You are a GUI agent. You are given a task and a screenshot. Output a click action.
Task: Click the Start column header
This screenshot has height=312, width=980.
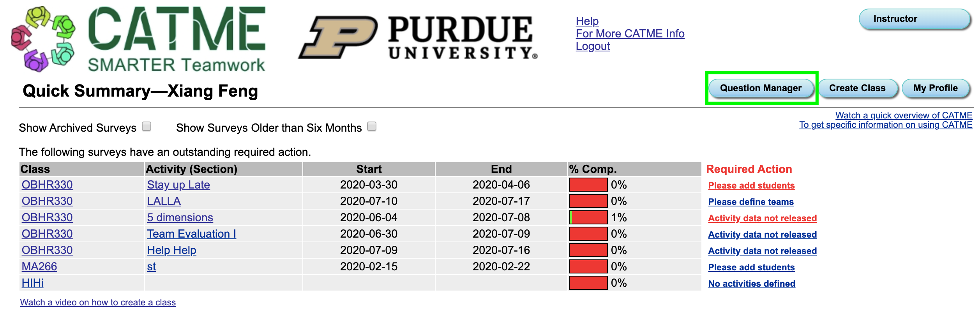[x=369, y=169]
